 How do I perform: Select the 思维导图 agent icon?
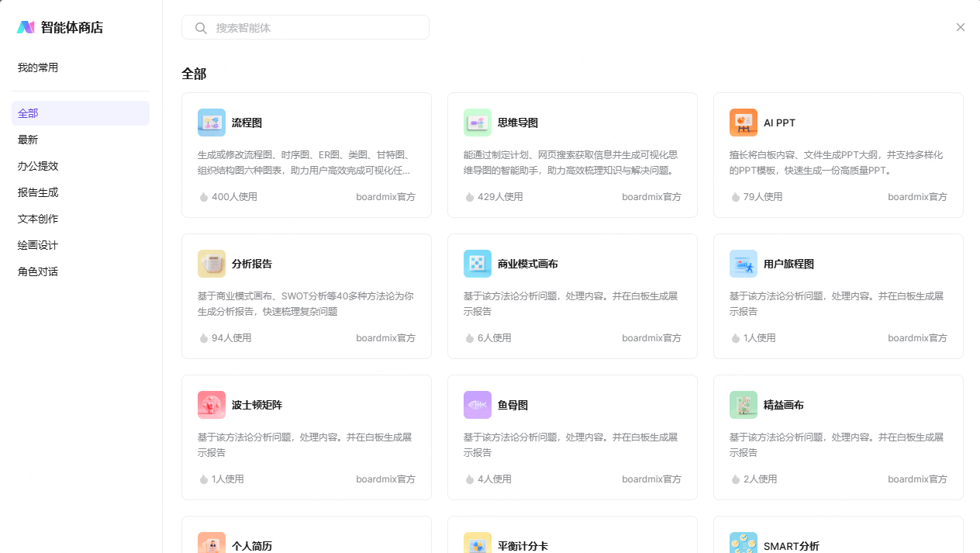tap(477, 122)
